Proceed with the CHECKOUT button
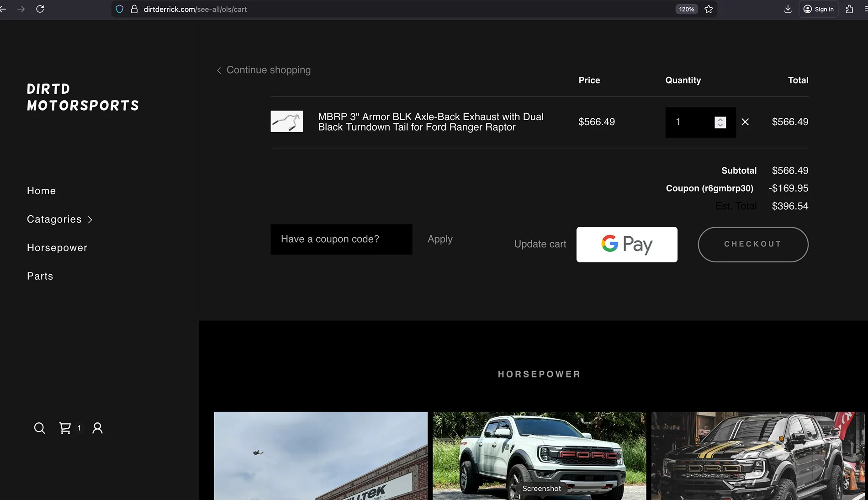Screen dimensions: 868x500 click(x=753, y=245)
